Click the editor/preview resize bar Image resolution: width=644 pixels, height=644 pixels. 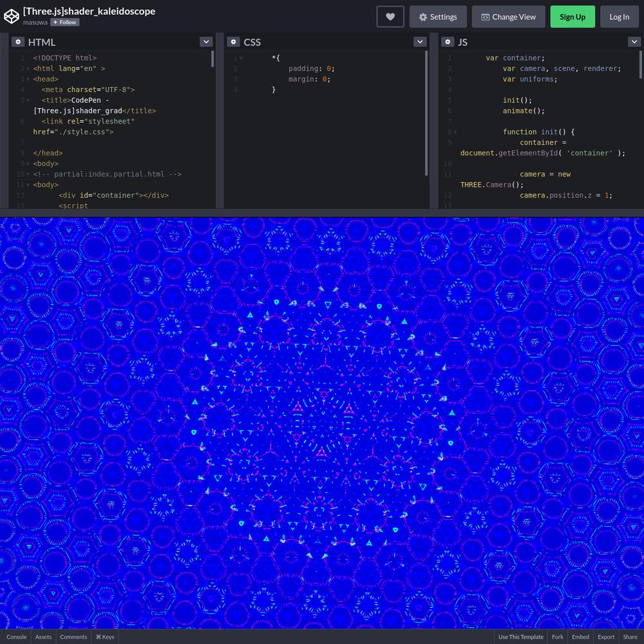click(322, 213)
